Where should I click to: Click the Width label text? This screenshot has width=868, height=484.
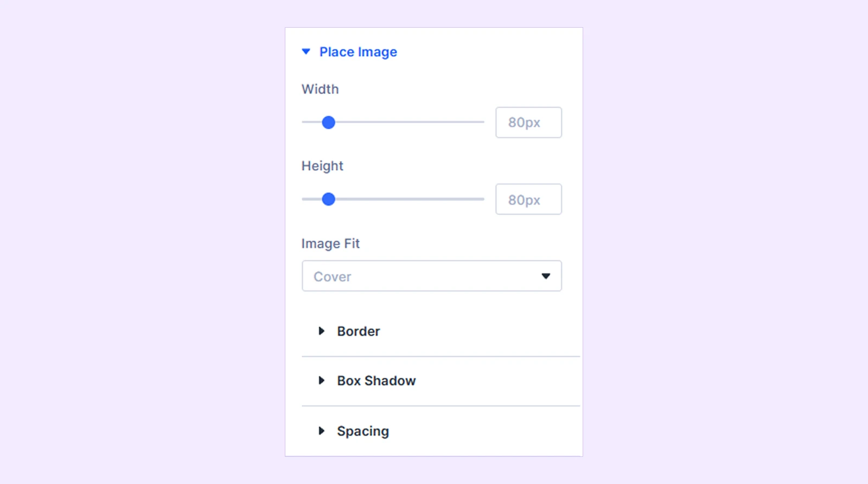tap(320, 89)
